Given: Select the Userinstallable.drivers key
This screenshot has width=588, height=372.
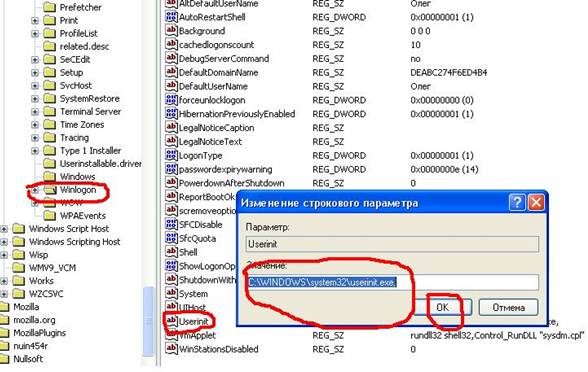Looking at the screenshot, I should tap(100, 164).
